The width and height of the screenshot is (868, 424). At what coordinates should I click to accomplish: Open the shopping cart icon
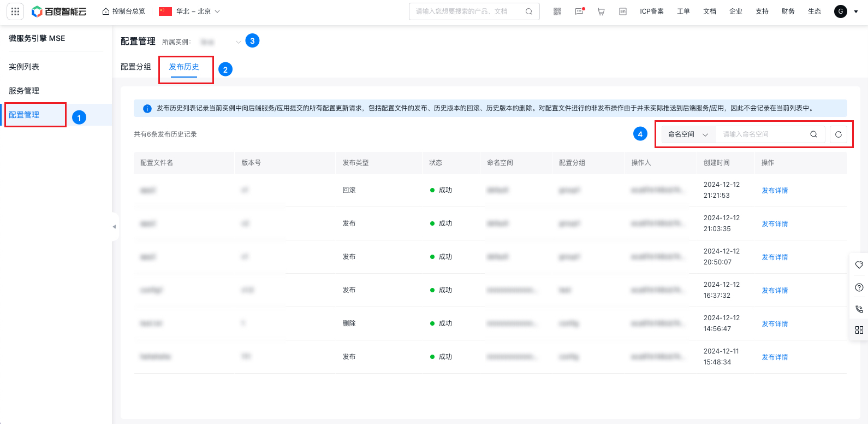[x=601, y=11]
